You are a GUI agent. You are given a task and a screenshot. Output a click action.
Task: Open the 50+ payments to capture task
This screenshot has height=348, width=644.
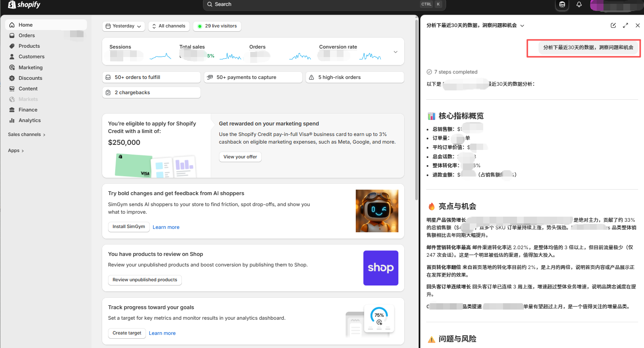tap(253, 77)
